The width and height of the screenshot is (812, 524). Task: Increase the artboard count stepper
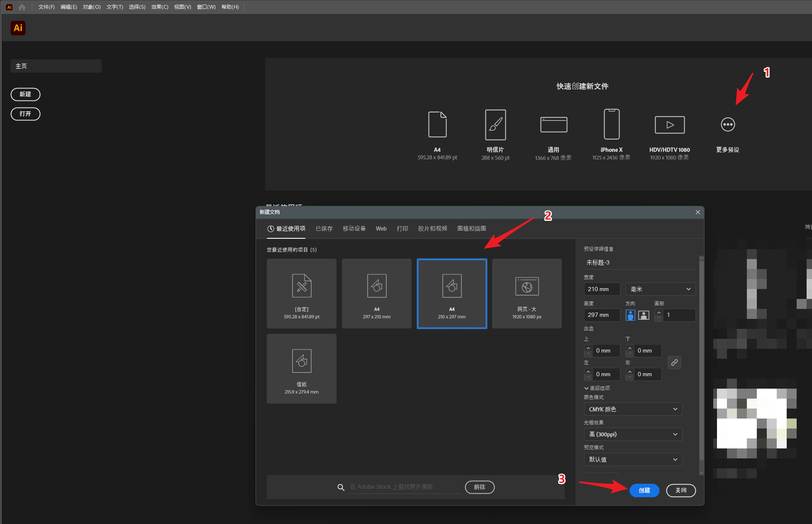tap(659, 312)
